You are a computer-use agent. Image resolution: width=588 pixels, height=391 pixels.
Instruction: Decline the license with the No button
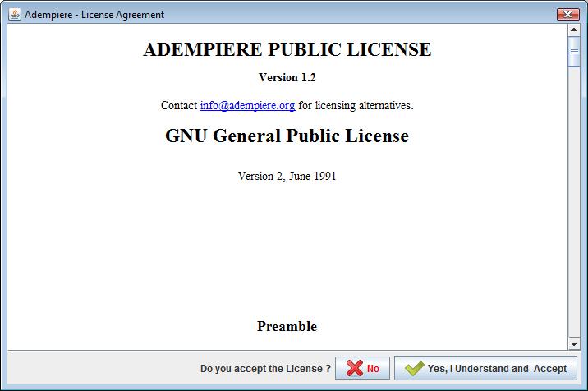click(x=362, y=368)
